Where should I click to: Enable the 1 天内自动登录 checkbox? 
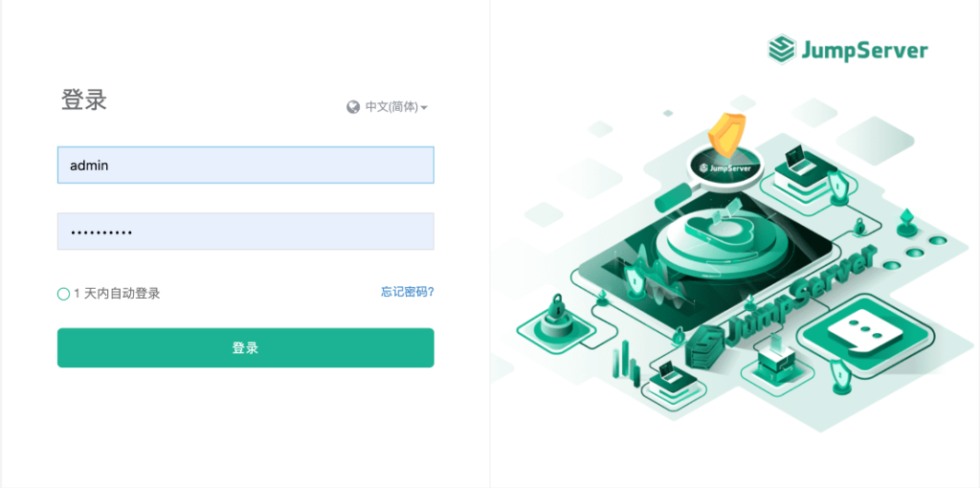coord(63,294)
